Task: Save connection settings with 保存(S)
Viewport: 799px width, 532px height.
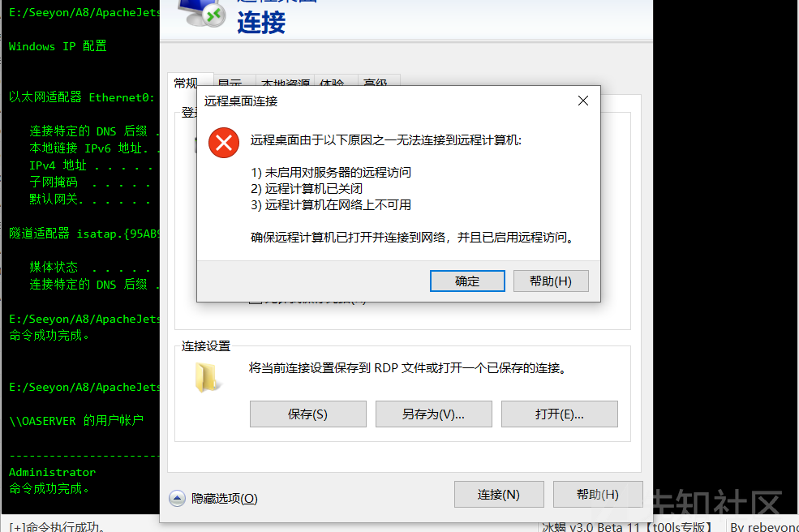Action: tap(307, 414)
